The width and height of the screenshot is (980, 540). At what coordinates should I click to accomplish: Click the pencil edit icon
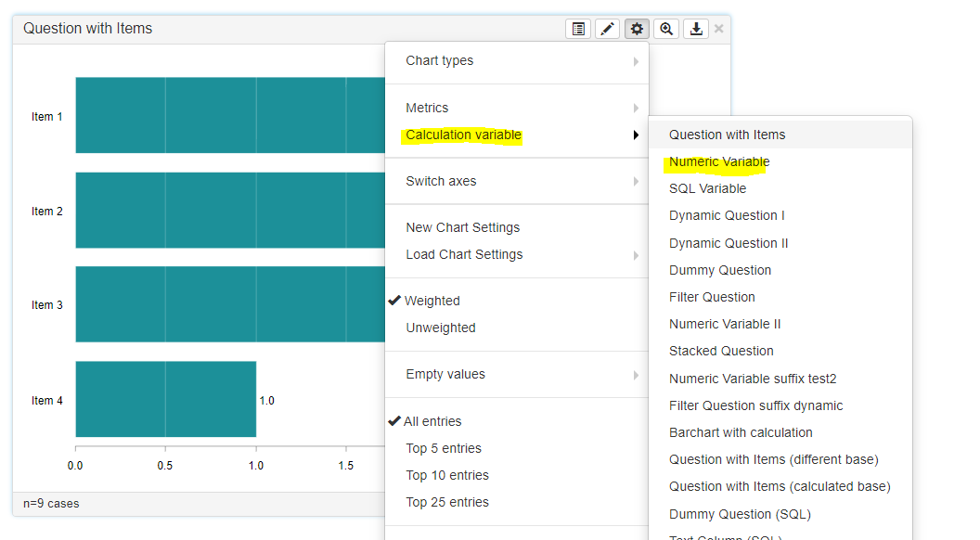[x=607, y=29]
